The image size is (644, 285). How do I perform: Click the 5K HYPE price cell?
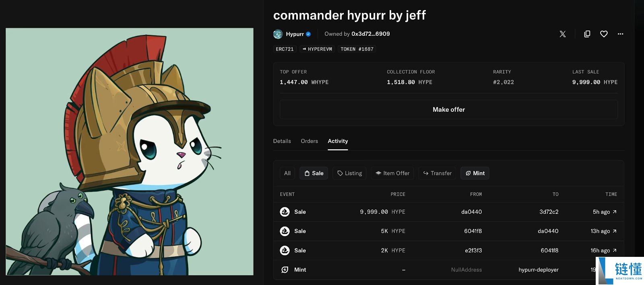coord(393,231)
